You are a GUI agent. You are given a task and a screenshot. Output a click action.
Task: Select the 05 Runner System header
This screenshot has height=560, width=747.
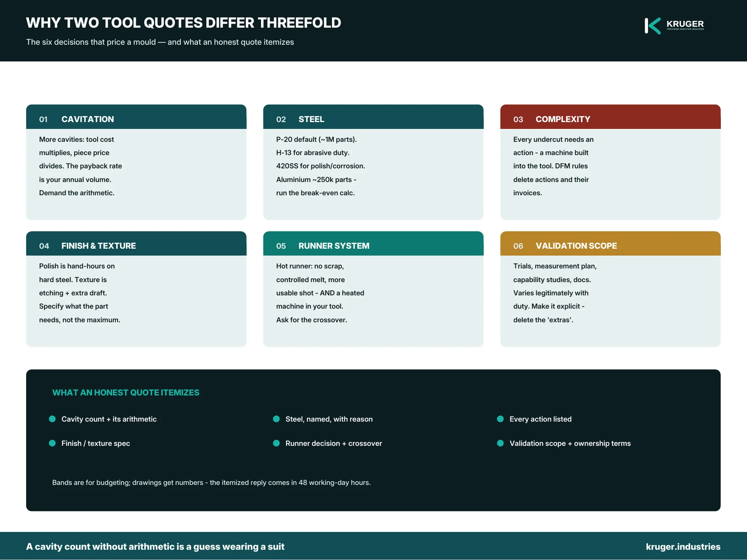(x=373, y=243)
